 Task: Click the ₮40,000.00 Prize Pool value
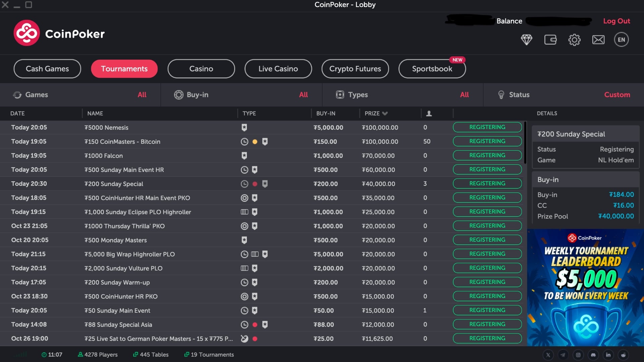[616, 217]
